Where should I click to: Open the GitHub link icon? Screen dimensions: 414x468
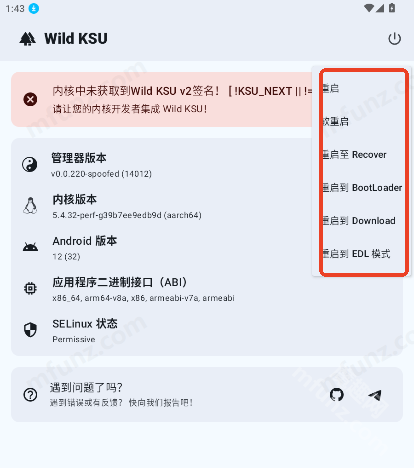coord(337,395)
